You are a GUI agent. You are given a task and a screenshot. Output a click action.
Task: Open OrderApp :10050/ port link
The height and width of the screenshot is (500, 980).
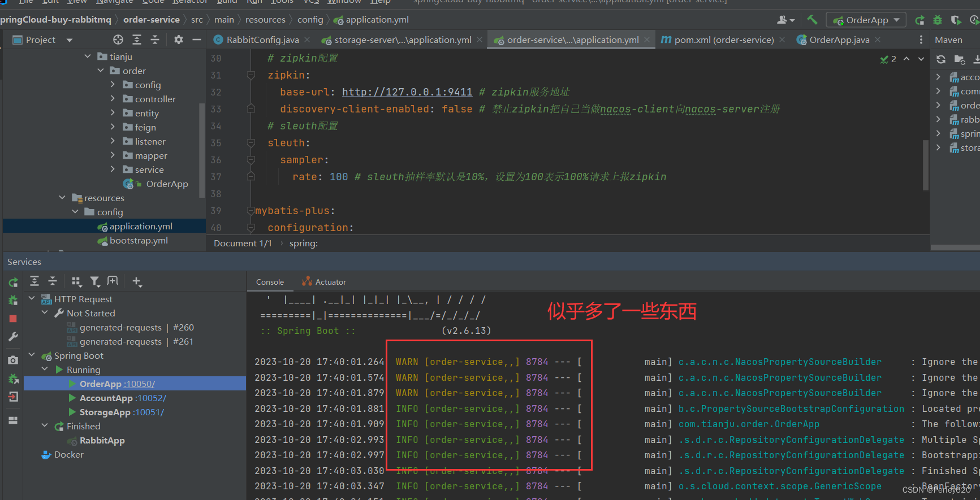click(139, 384)
